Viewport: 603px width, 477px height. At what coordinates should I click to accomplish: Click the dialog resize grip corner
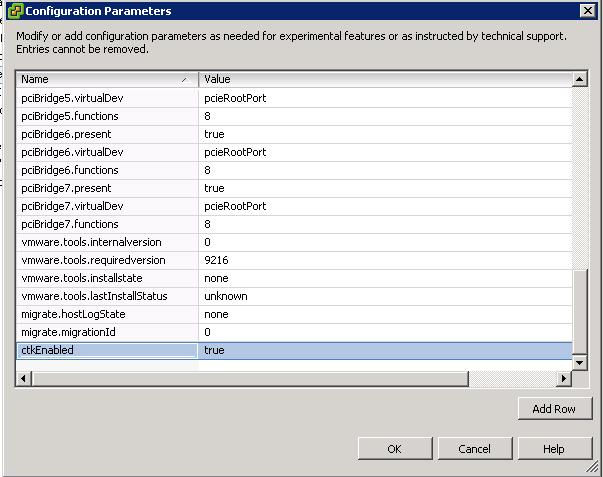pyautogui.click(x=593, y=467)
